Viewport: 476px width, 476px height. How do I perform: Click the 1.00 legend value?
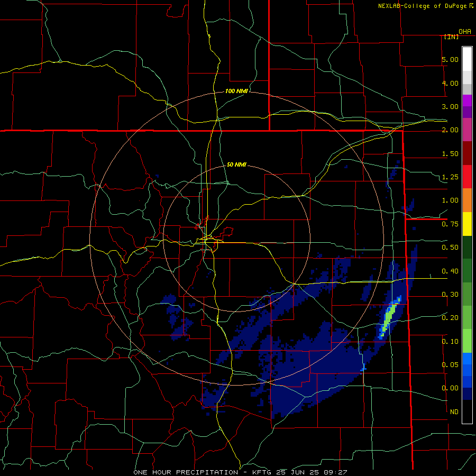tap(450, 200)
